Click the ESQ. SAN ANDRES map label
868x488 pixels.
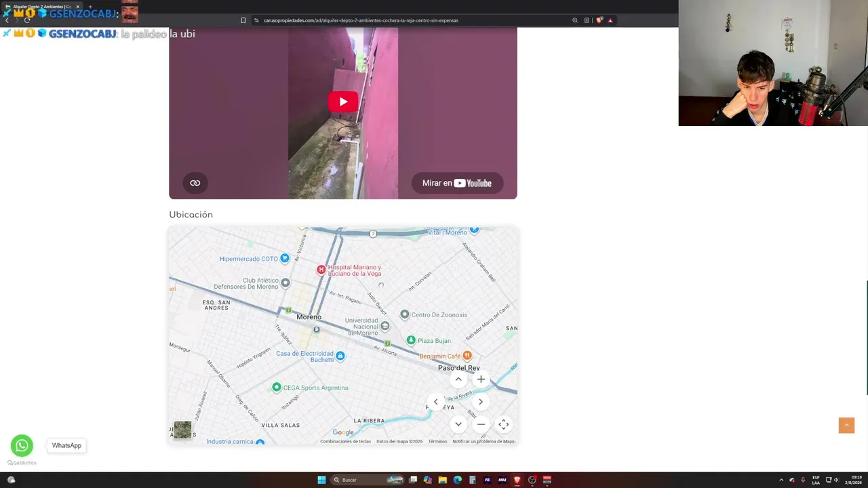click(216, 305)
